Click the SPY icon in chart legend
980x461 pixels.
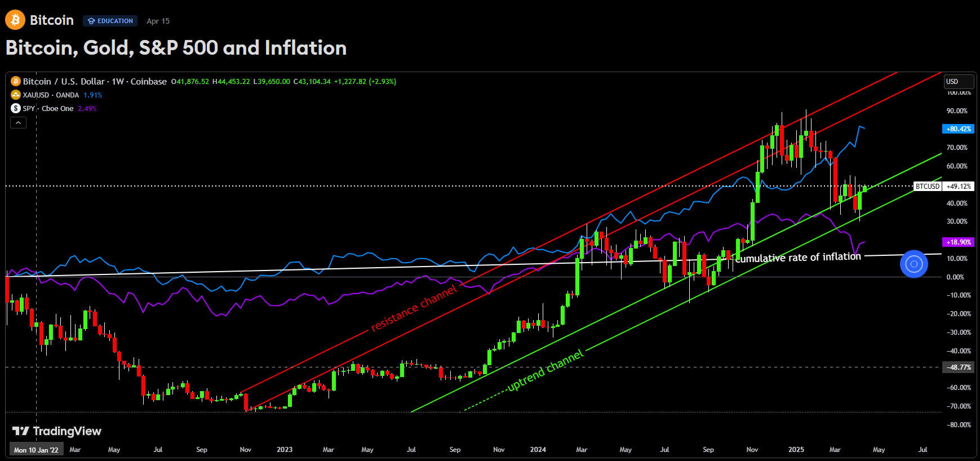point(16,108)
